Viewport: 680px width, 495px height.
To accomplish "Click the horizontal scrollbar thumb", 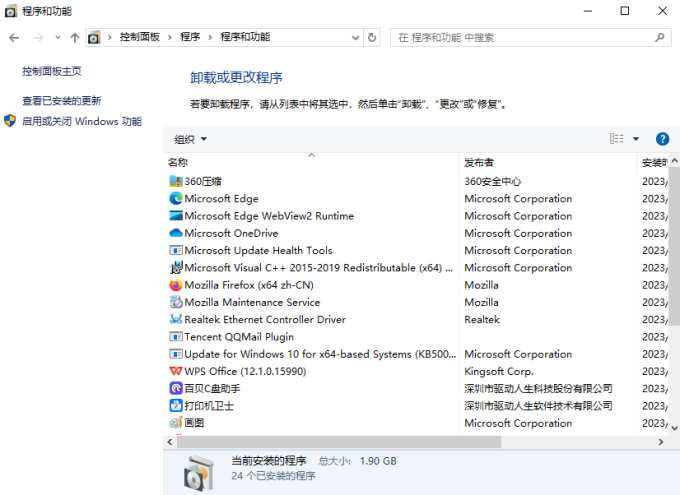I will click(339, 442).
